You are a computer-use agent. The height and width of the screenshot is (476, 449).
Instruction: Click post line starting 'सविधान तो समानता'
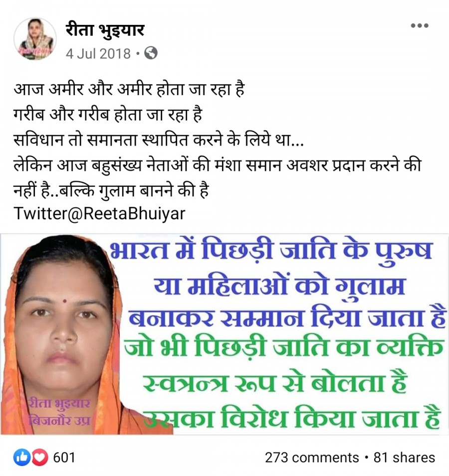tap(159, 141)
